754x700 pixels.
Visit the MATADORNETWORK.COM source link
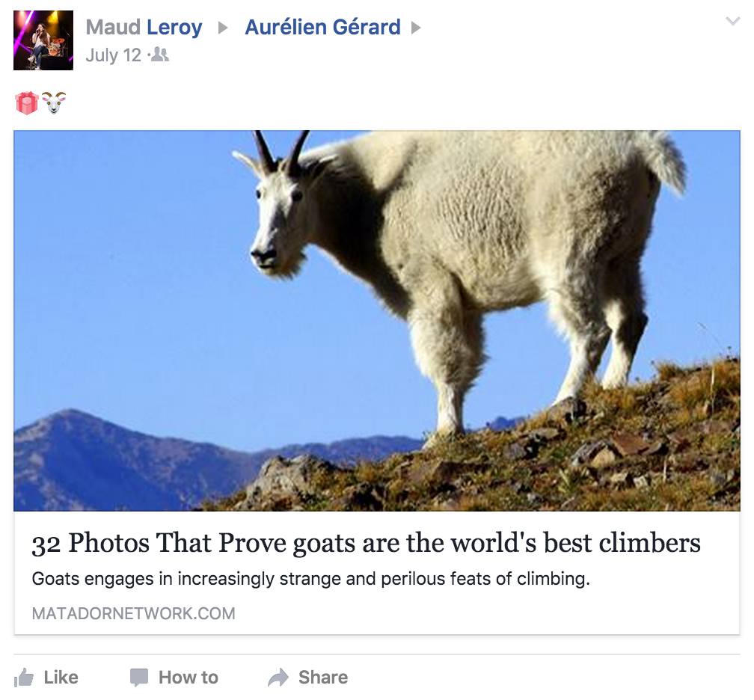point(134,613)
